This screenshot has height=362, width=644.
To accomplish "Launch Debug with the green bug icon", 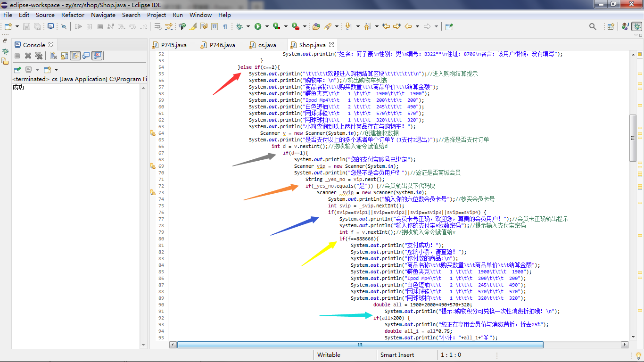I will [239, 26].
